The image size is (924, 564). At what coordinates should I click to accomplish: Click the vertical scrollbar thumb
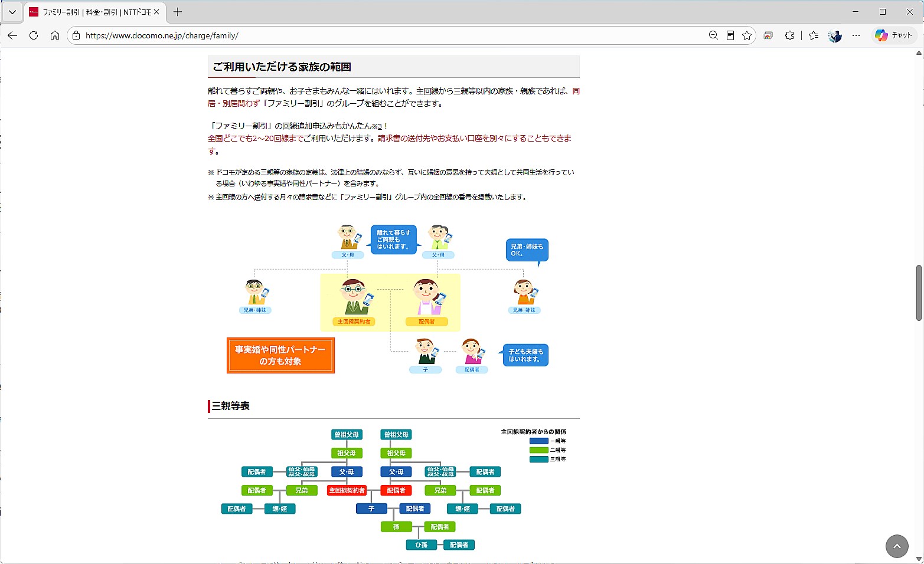919,293
